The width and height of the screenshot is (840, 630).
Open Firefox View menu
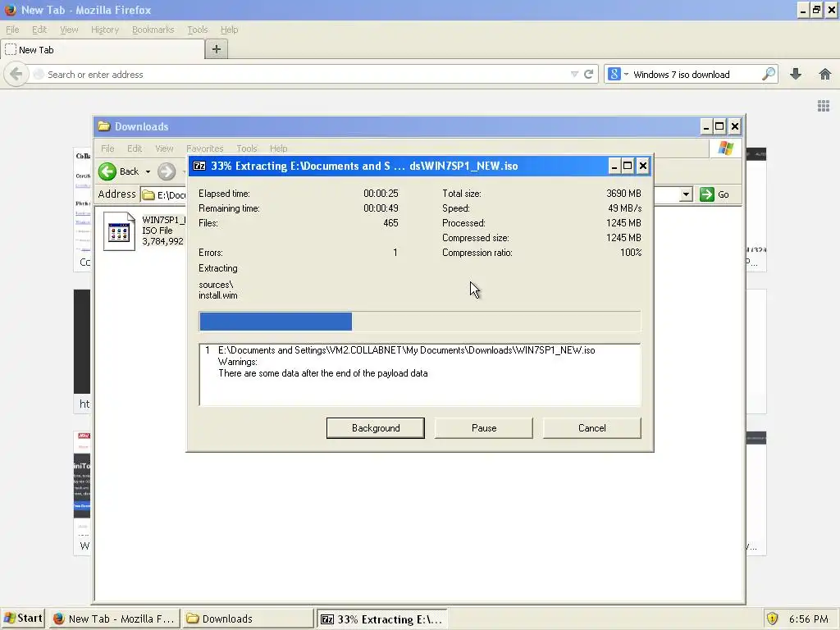(x=69, y=30)
